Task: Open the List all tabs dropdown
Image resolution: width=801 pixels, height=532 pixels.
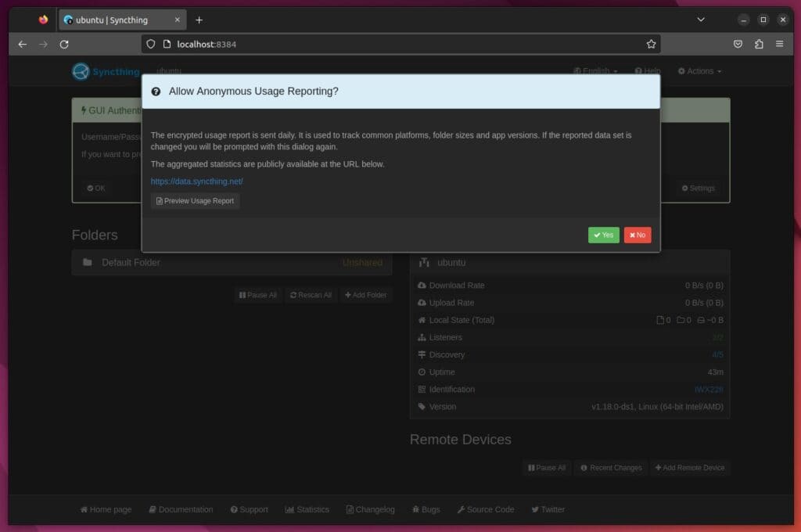Action: (x=701, y=20)
